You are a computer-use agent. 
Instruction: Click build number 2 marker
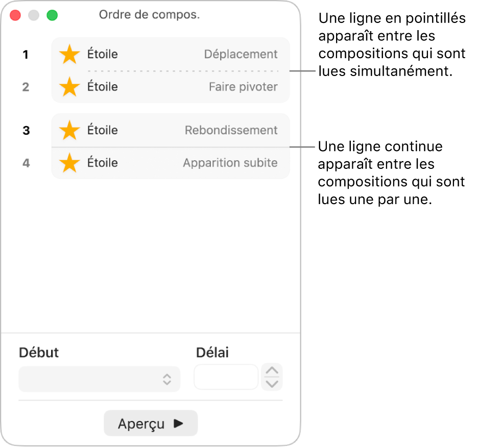coord(26,87)
